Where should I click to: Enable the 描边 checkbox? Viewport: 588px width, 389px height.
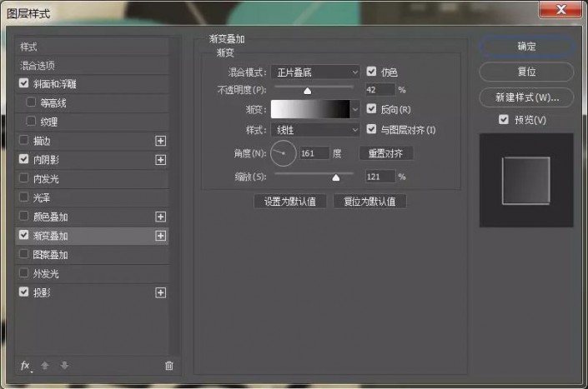coord(23,141)
